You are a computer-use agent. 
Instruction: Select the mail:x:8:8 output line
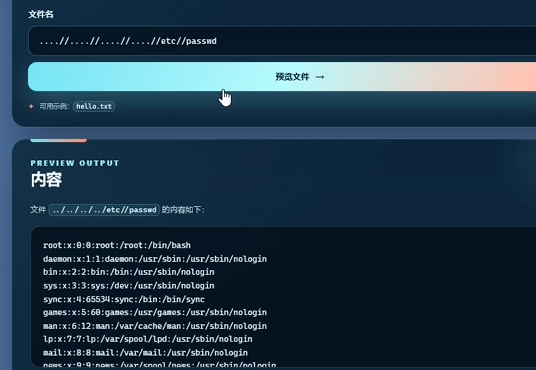tap(145, 353)
